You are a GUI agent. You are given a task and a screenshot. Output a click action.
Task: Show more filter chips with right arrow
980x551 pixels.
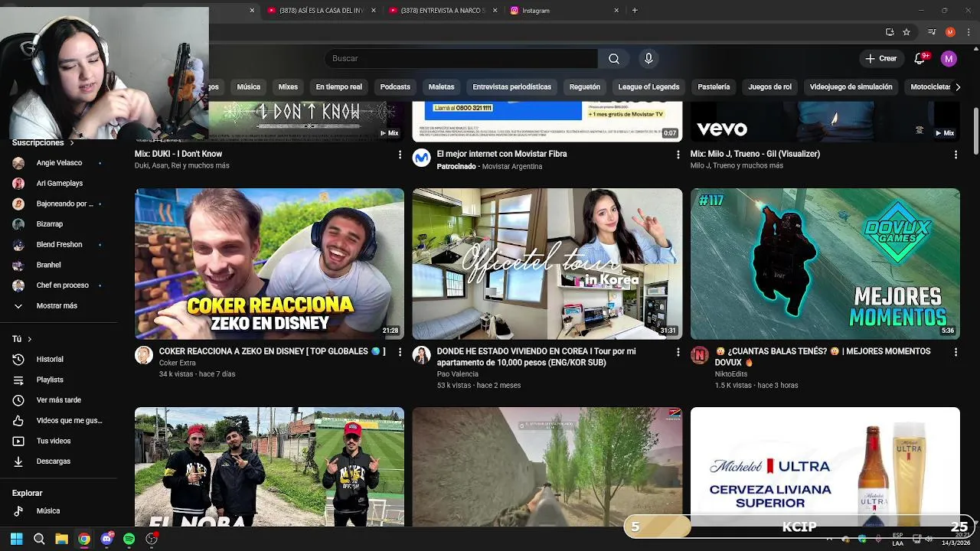click(x=957, y=87)
